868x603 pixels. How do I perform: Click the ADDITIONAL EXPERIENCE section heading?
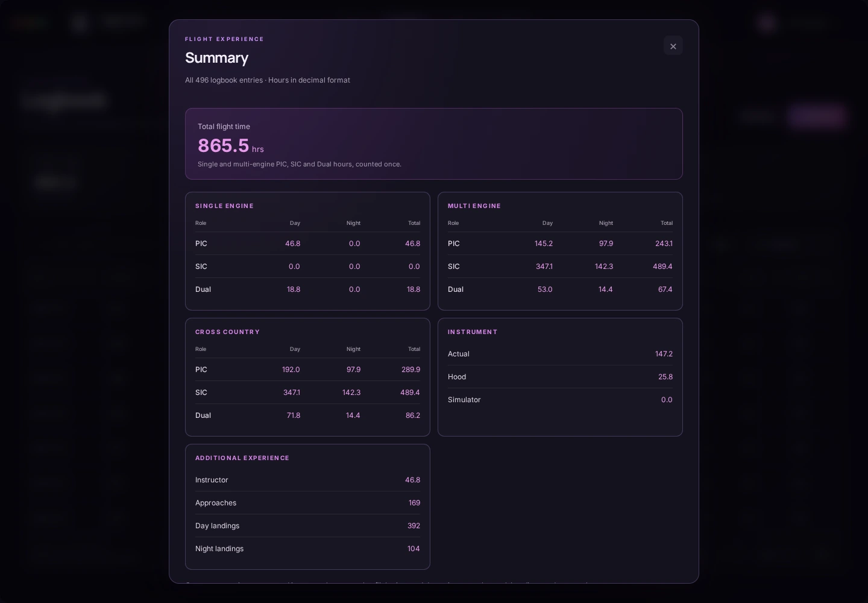click(242, 458)
